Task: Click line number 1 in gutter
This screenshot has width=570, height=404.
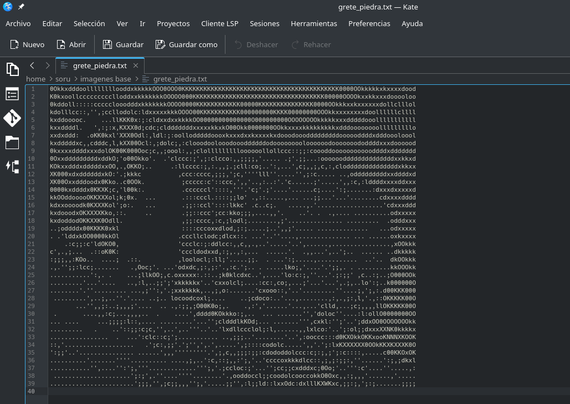Action: (33, 89)
